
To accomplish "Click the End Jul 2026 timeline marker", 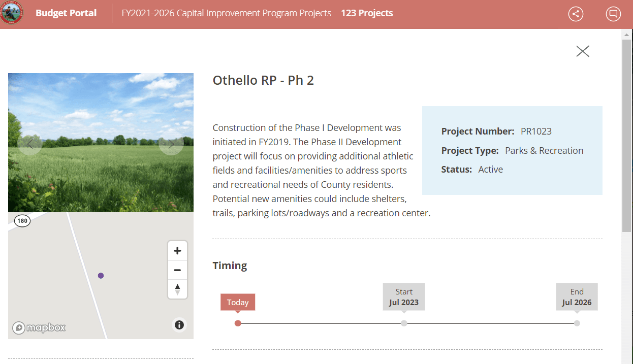I will [x=577, y=323].
